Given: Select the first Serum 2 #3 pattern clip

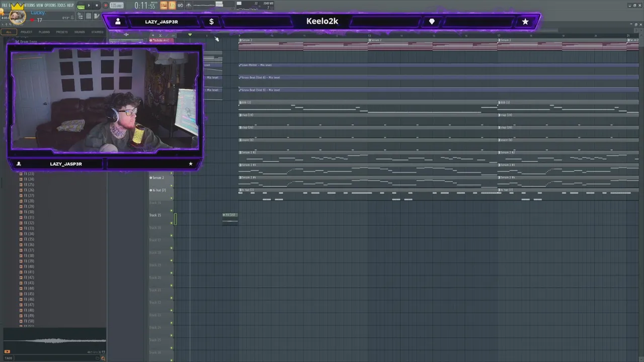Looking at the screenshot, I should coord(368,169).
